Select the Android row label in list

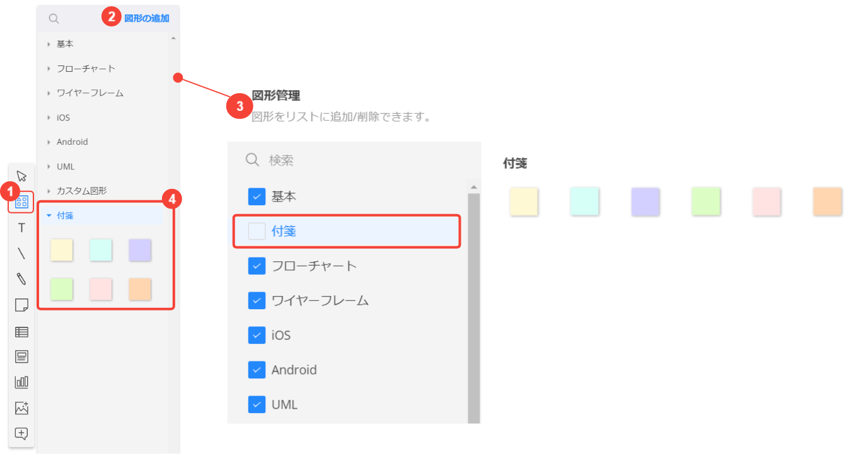point(294,370)
